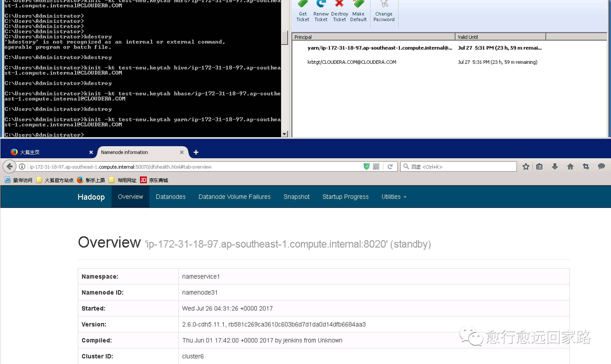Click site information icon in address bar

tap(22, 166)
